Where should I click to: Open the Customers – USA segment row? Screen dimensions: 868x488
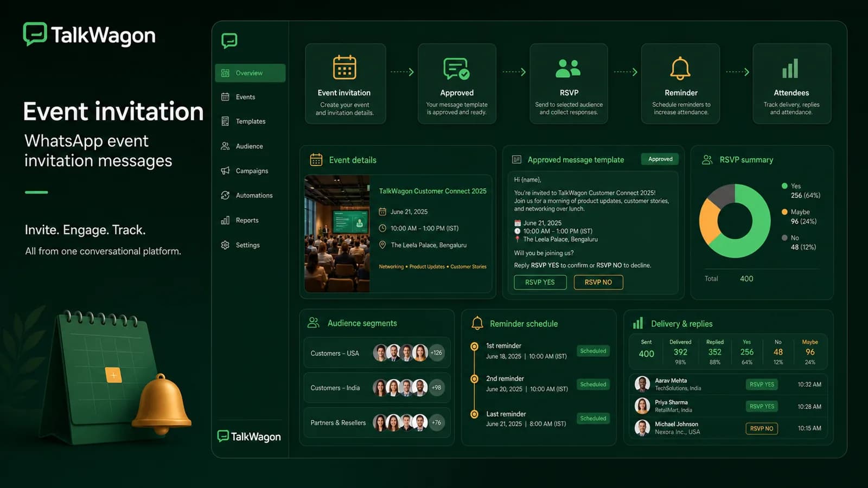(377, 353)
